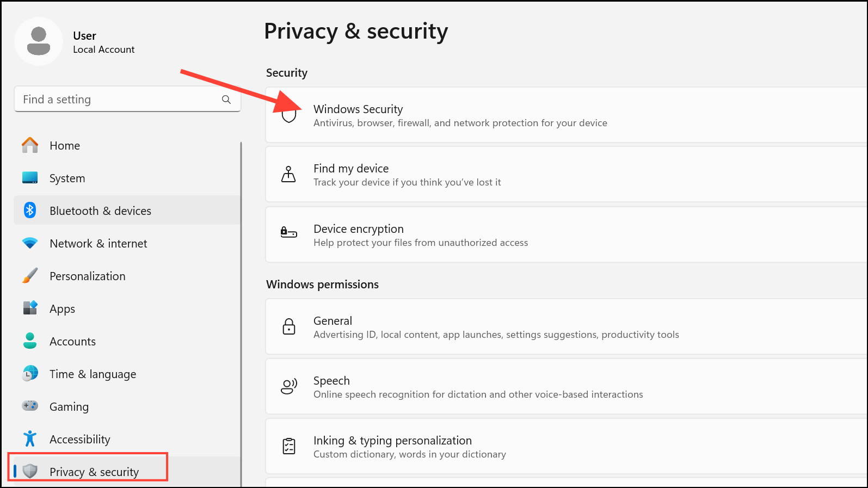Click the Windows Security shield icon
The width and height of the screenshot is (868, 488).
(289, 115)
